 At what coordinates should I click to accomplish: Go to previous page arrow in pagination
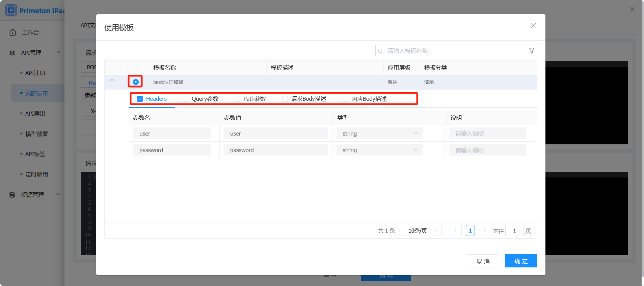(455, 231)
